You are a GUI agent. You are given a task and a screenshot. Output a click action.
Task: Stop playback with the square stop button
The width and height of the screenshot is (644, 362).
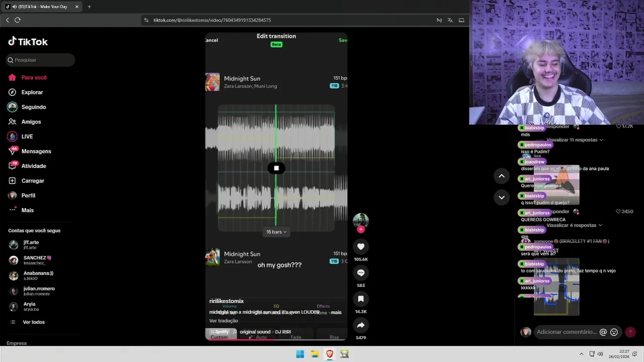click(x=276, y=168)
